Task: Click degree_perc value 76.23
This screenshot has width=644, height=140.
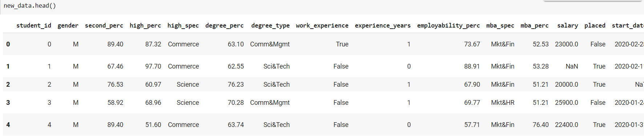Action: (236, 85)
